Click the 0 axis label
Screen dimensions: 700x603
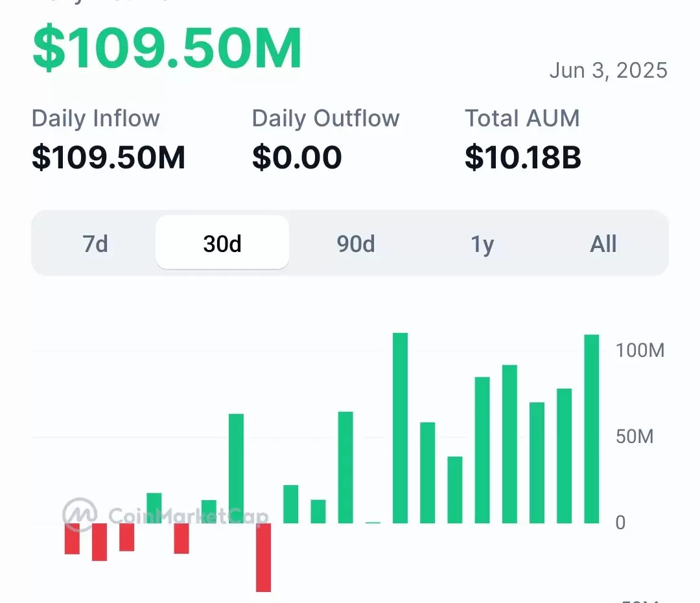[620, 523]
